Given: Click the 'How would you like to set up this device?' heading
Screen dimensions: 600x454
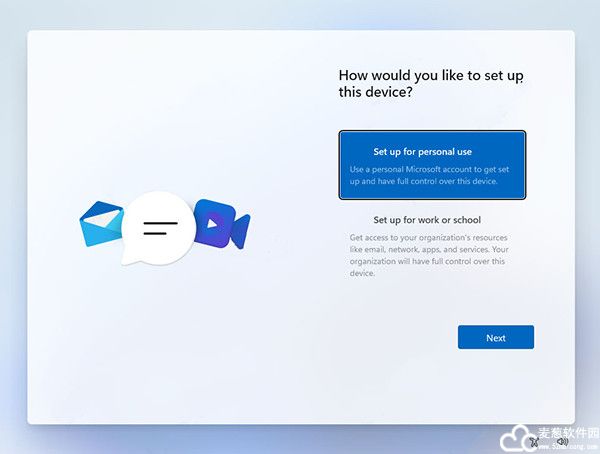Looking at the screenshot, I should point(431,83).
